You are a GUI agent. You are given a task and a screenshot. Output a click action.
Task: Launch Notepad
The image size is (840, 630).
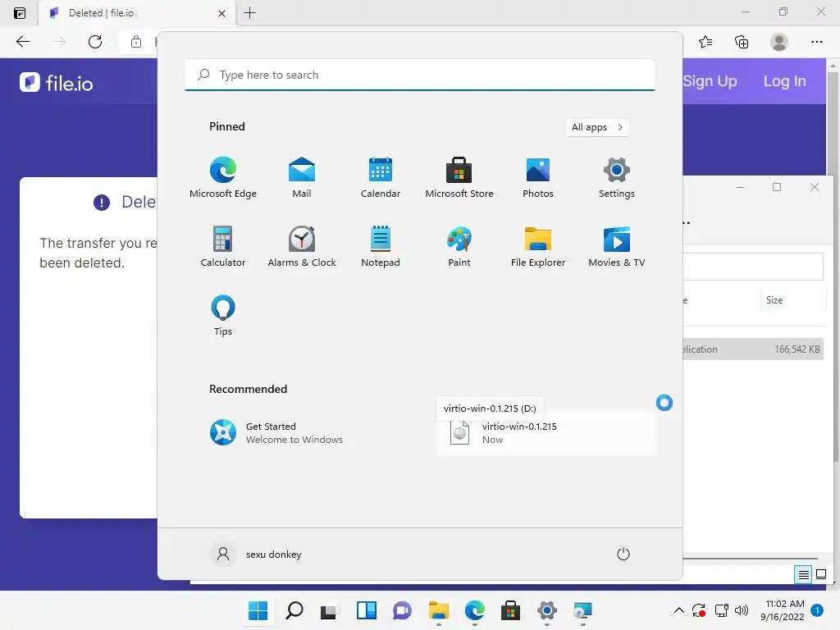(381, 246)
